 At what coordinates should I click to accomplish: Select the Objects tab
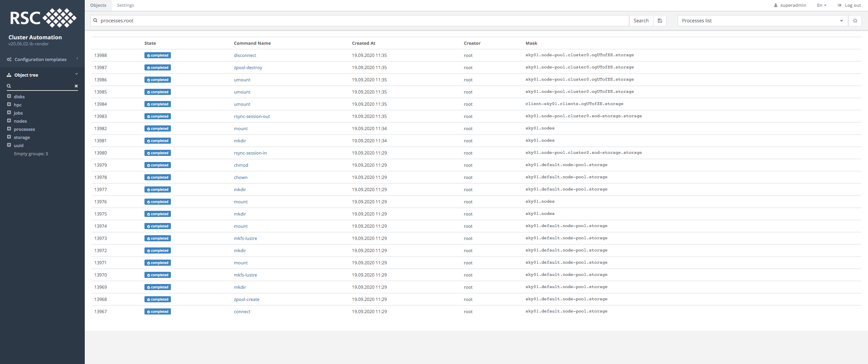tap(98, 5)
